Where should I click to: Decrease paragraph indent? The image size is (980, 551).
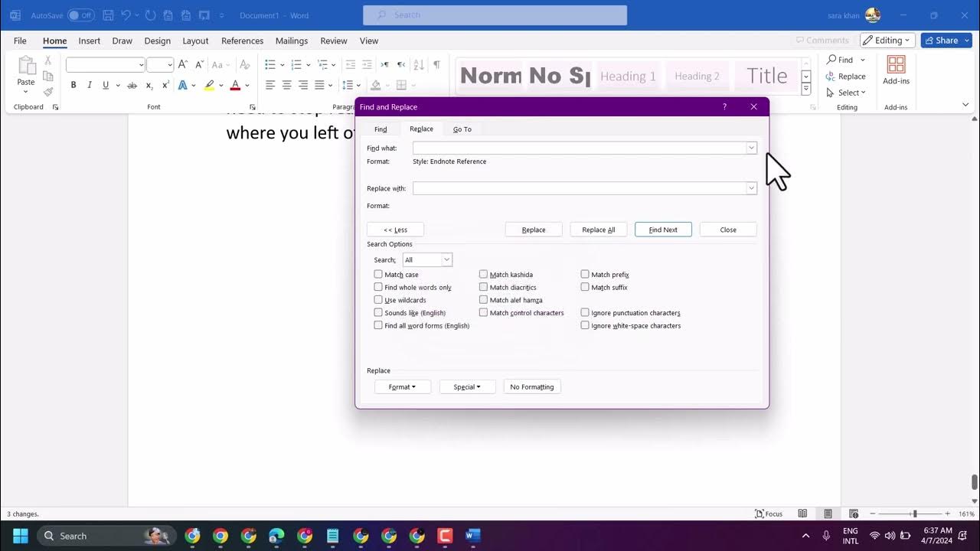coord(351,65)
